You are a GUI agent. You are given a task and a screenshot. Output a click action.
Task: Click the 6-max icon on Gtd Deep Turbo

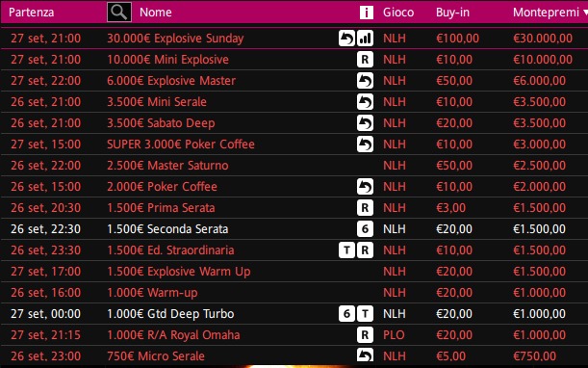pos(346,314)
